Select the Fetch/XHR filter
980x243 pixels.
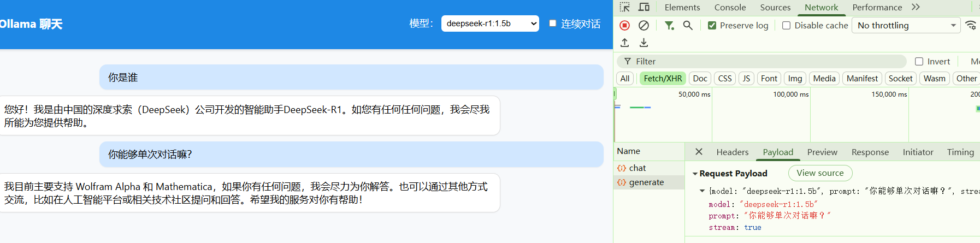(663, 79)
